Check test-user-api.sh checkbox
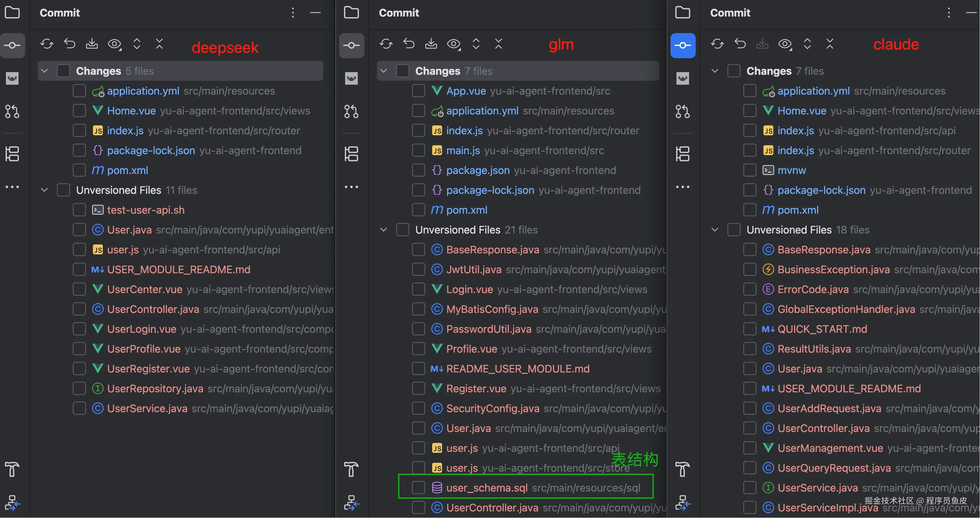 pos(79,210)
